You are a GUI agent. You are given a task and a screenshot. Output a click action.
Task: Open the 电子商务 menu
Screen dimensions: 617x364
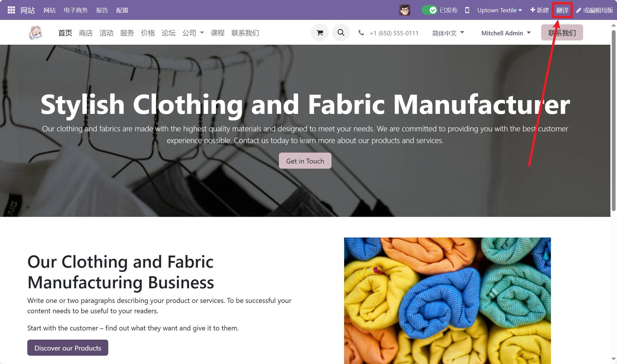(x=76, y=10)
